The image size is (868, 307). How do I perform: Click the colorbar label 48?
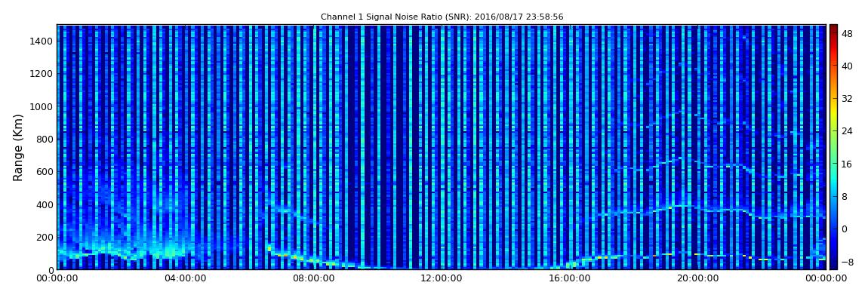[847, 33]
